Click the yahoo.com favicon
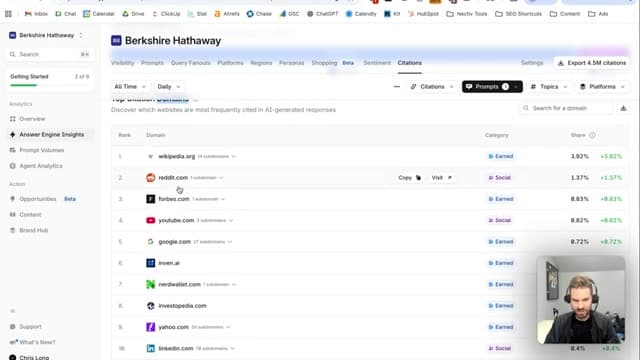Screen dimensions: 640x360 tap(151, 327)
